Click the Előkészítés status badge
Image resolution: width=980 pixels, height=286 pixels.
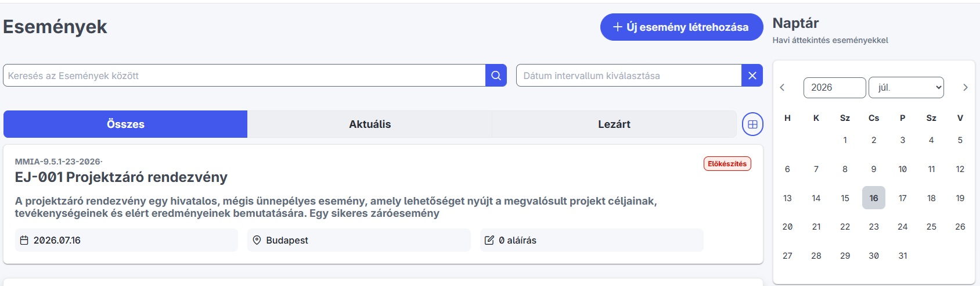coord(727,164)
